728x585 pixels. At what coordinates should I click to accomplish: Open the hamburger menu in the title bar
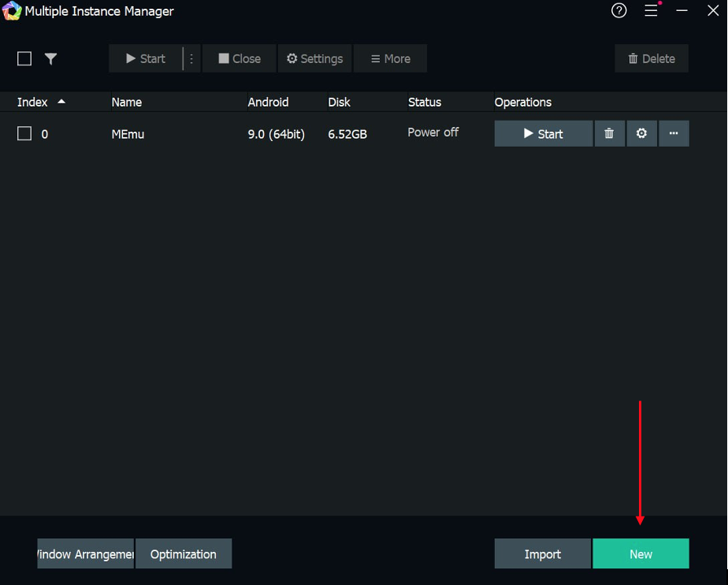click(652, 11)
